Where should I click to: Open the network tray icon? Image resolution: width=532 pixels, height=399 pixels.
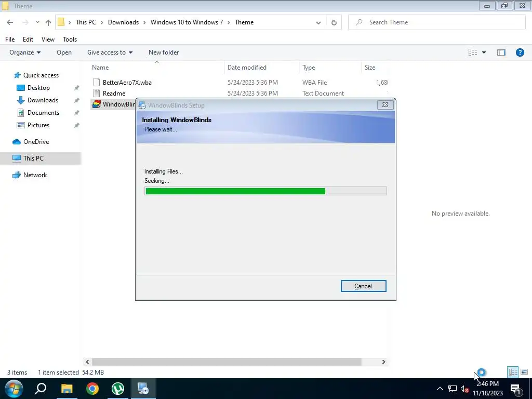coord(453,389)
